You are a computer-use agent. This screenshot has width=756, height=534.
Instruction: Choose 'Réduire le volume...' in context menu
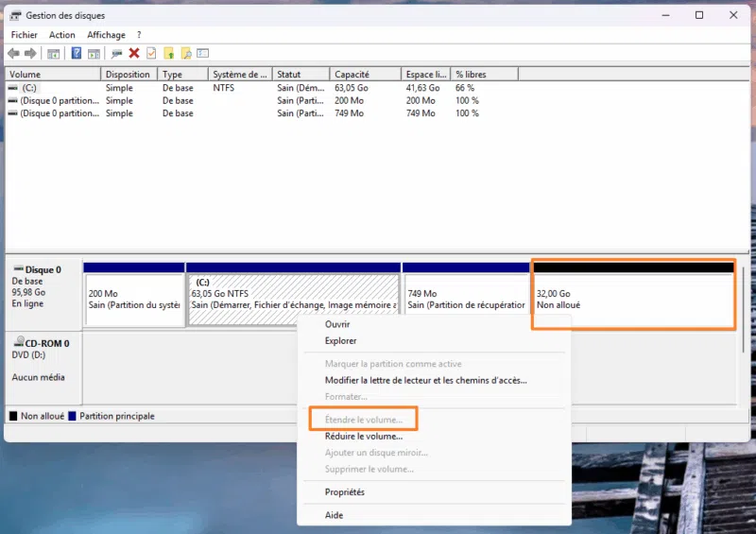tap(364, 436)
